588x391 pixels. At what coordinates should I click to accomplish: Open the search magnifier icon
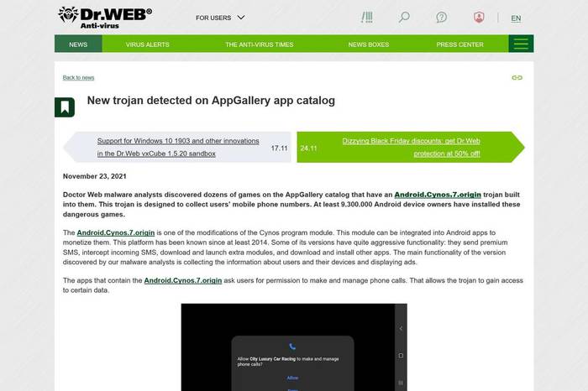404,18
